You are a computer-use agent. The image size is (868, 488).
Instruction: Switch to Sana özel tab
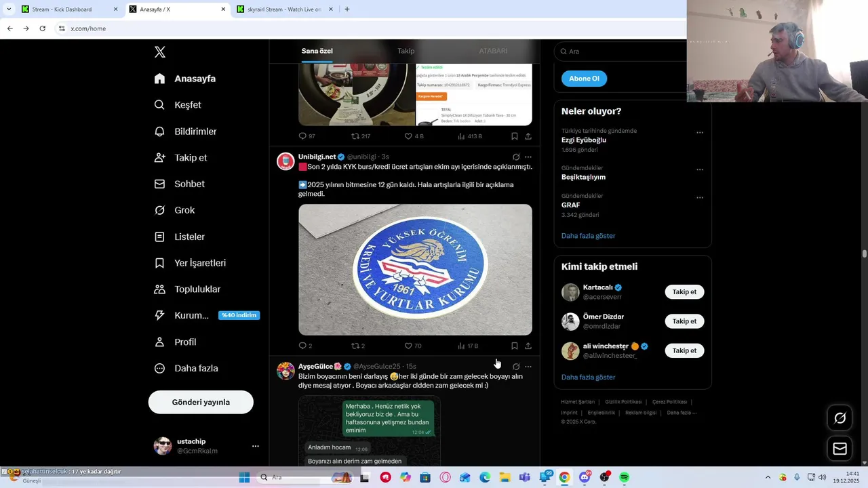click(x=317, y=51)
